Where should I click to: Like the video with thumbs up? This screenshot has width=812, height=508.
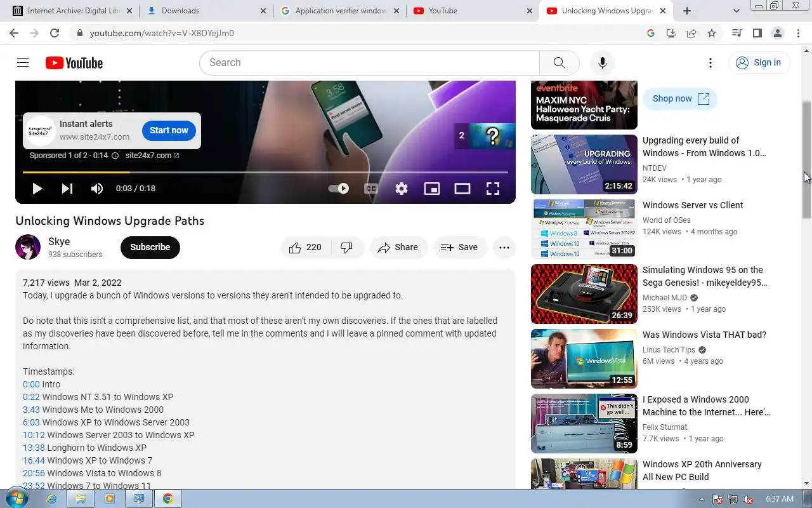point(305,248)
